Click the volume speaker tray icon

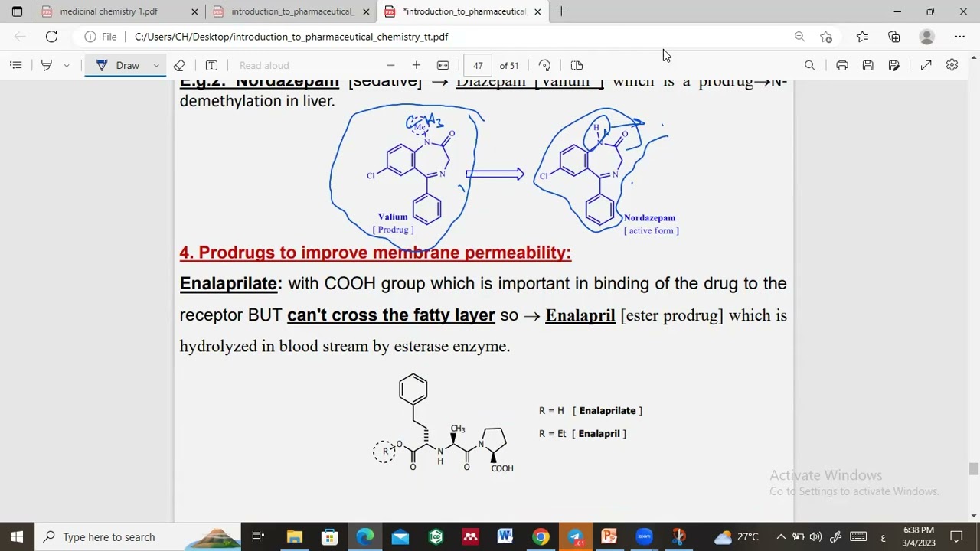815,536
